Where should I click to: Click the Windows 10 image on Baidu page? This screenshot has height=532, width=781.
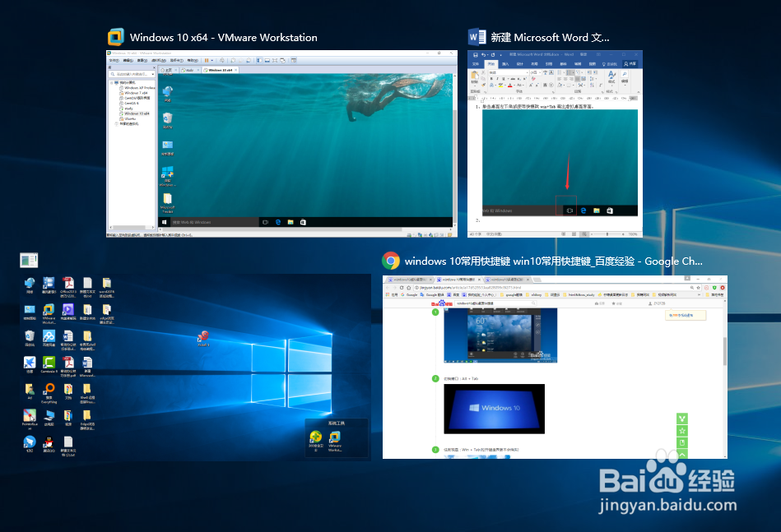494,409
